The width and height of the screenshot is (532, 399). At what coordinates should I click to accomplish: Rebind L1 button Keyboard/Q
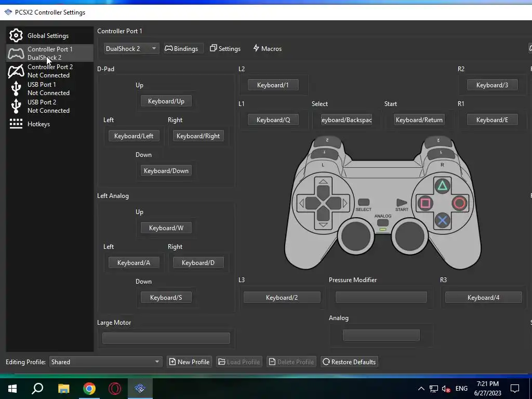[273, 120]
